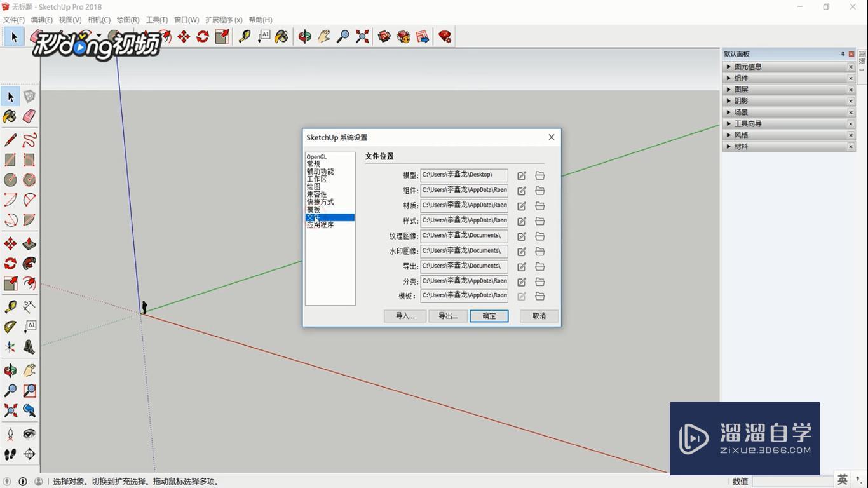Click Move tool in top toolbar
Screen dimensions: 868x488
tap(184, 37)
